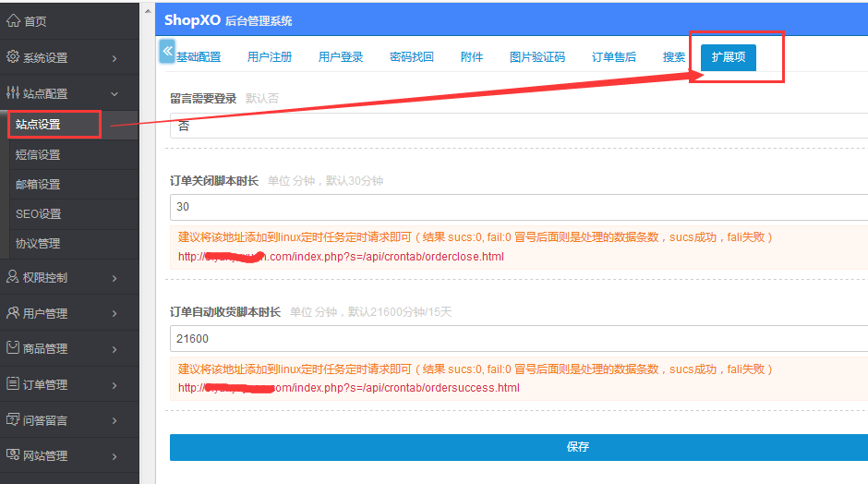Click the orderclose.html crontab URL
This screenshot has width=868, height=484.
click(341, 257)
